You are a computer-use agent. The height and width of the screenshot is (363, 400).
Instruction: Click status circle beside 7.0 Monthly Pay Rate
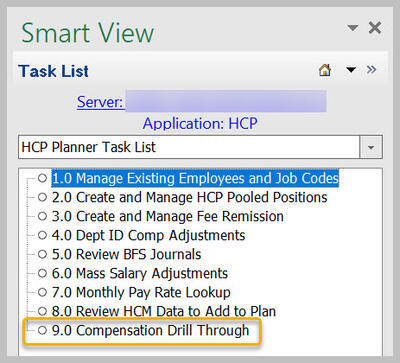pyautogui.click(x=42, y=292)
